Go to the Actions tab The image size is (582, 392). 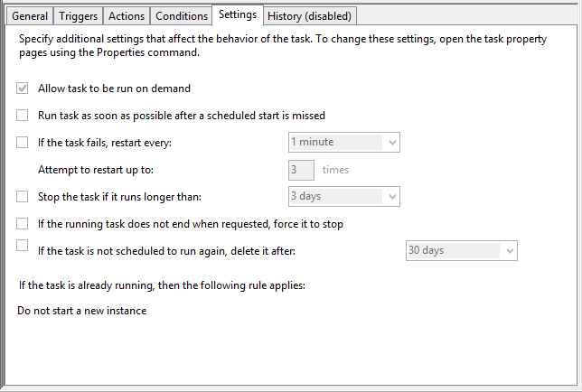[126, 16]
